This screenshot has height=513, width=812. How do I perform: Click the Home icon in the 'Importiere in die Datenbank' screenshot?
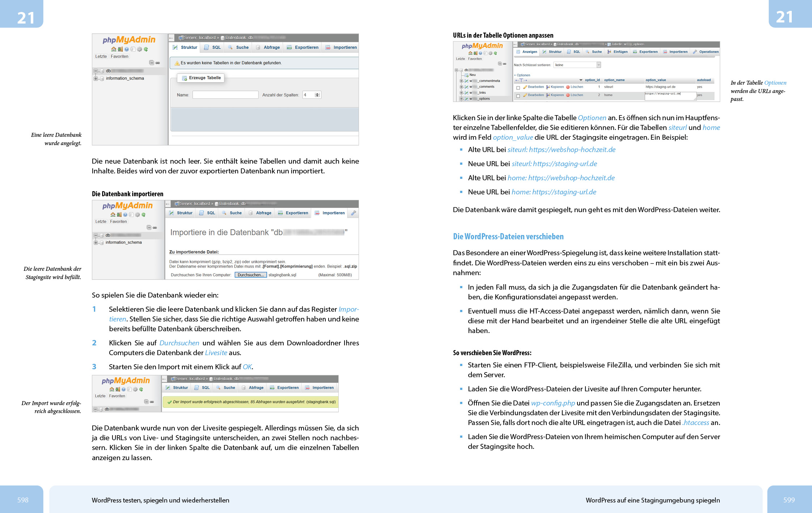click(x=113, y=215)
